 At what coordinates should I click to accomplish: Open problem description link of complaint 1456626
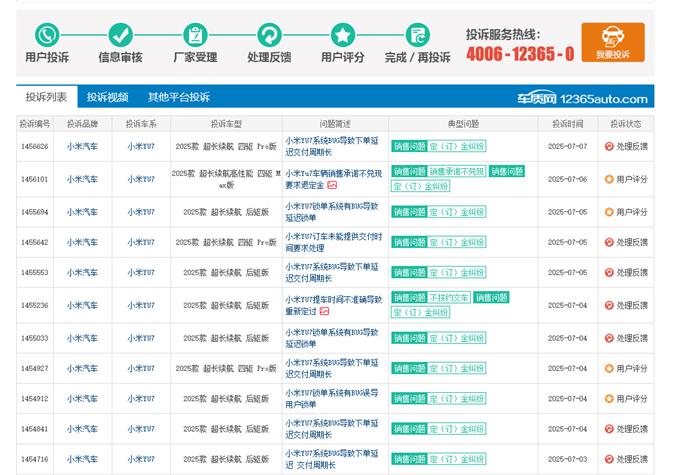[332, 146]
